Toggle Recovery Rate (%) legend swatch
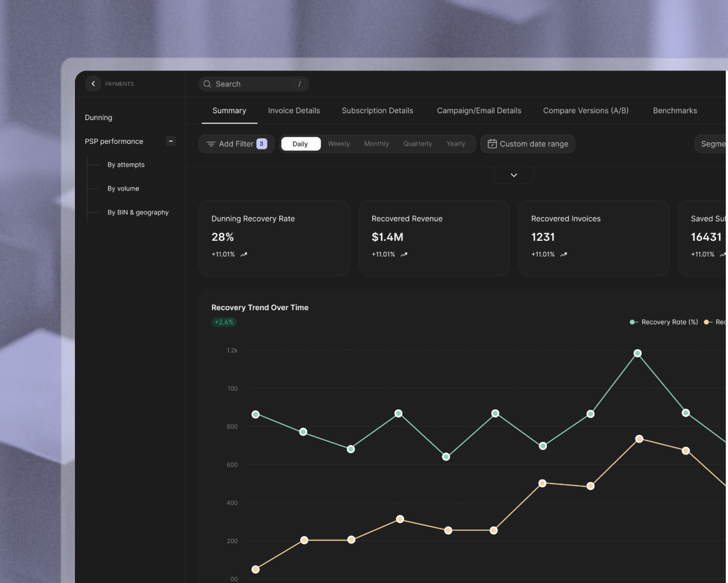Viewport: 728px width, 583px height. click(633, 322)
